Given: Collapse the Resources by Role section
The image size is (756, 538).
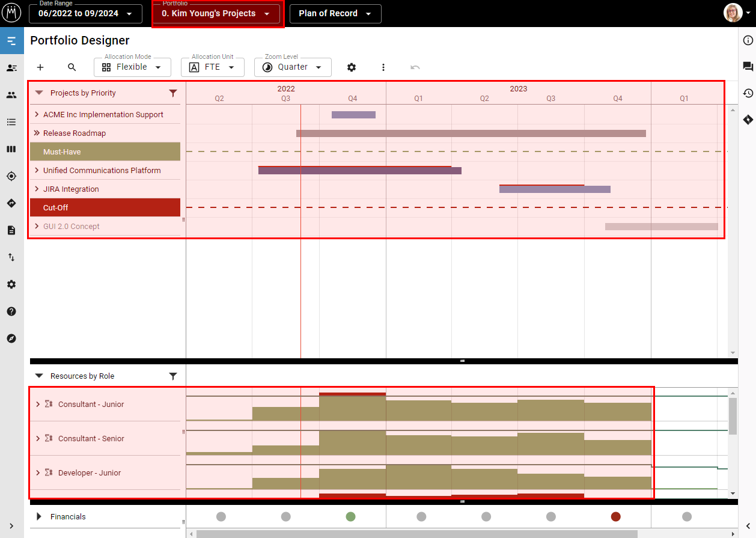Looking at the screenshot, I should pos(39,376).
